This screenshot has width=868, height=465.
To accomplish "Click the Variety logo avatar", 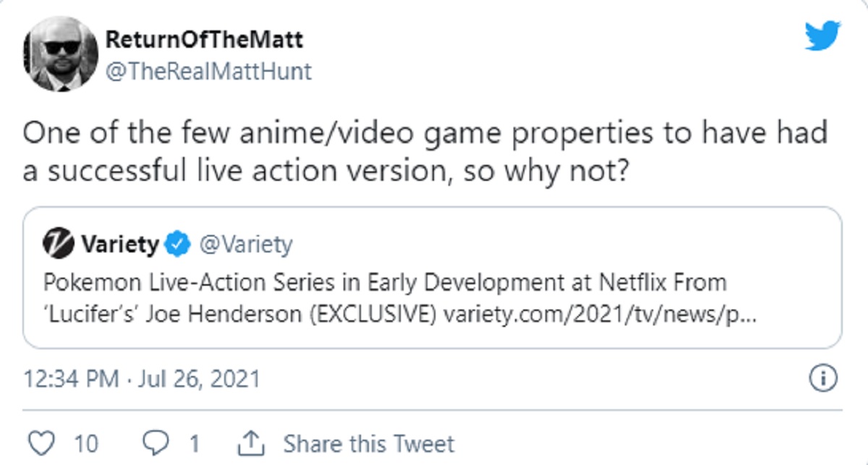I will pos(57,245).
